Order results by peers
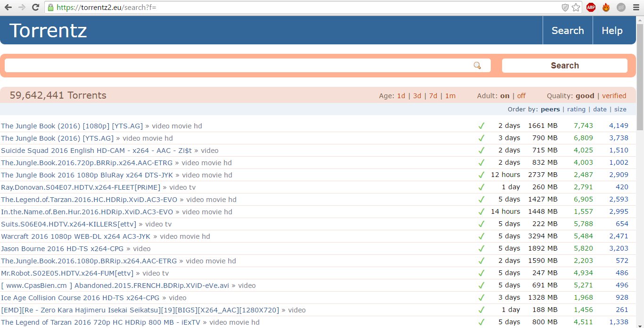 550,109
